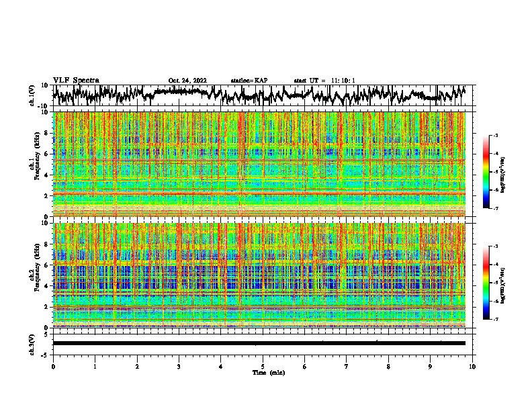Click the ch.2 colorbar "log(PSD)" label
The height and width of the screenshot is (411, 532).
[502, 285]
